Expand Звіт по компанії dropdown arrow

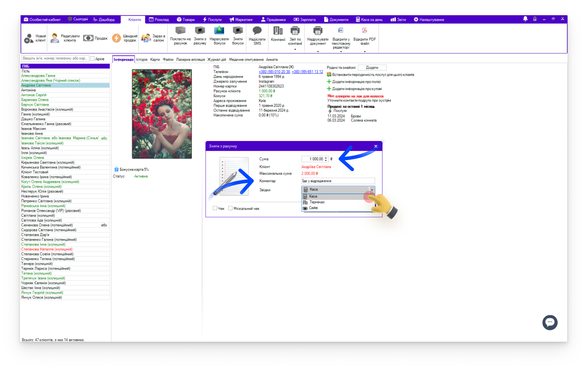coord(295,49)
